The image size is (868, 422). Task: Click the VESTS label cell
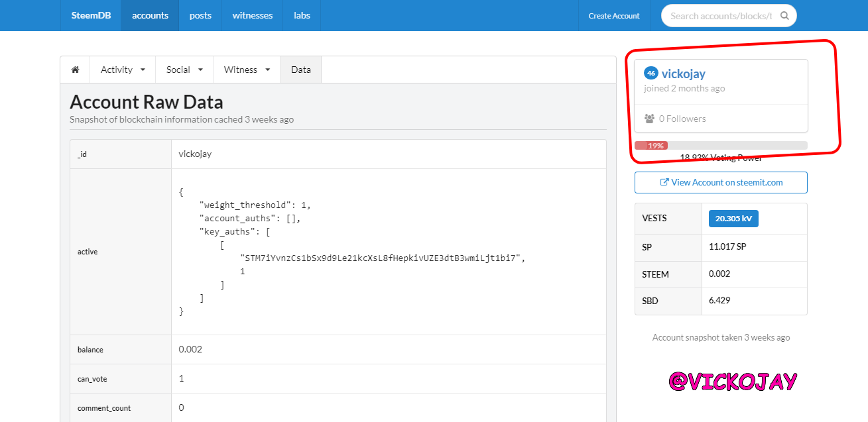click(668, 219)
